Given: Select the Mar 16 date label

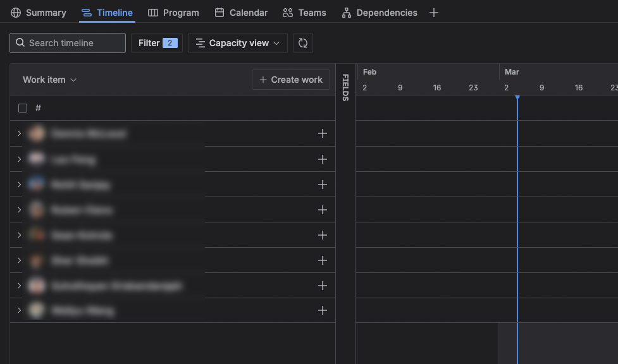Looking at the screenshot, I should pos(579,87).
